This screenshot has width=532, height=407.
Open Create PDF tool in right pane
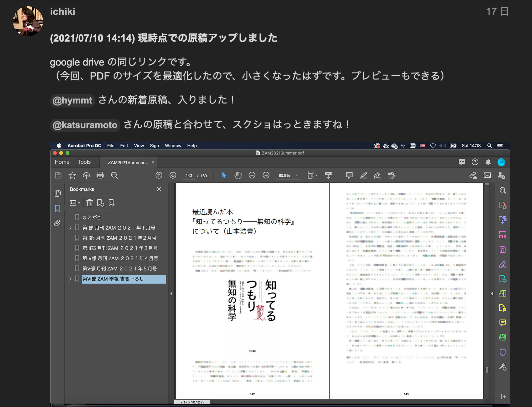click(503, 205)
